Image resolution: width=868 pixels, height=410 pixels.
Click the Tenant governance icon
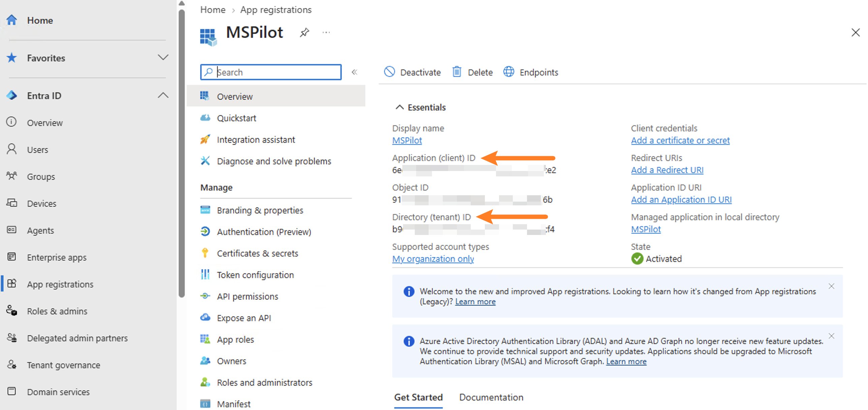(11, 365)
